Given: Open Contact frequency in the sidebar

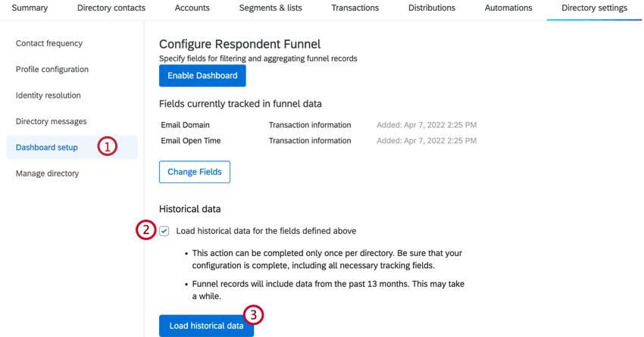Looking at the screenshot, I should click(49, 43).
